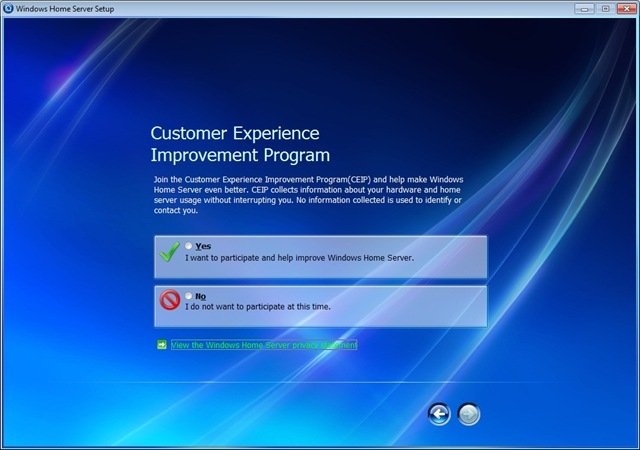Viewport: 640px width, 450px height.
Task: Click 'I do not want to participate' text
Action: 258,307
